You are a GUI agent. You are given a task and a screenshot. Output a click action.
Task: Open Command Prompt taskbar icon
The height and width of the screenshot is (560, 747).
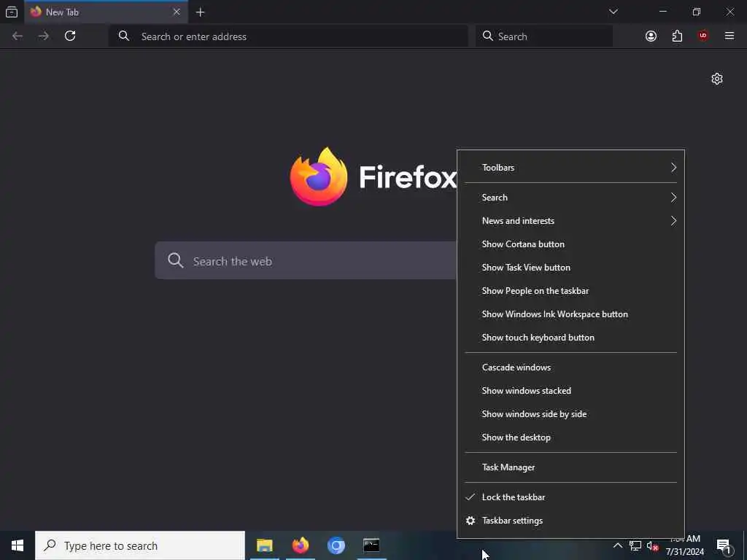tap(371, 545)
